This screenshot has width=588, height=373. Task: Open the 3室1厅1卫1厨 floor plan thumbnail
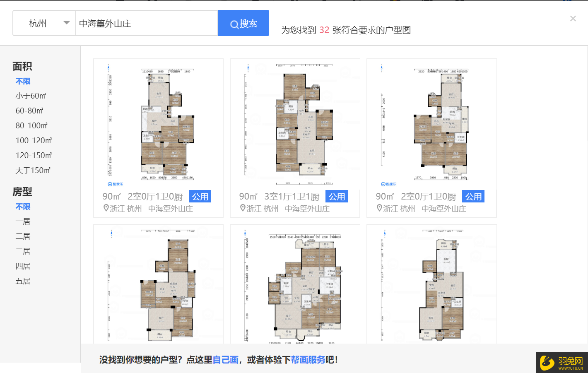coord(295,124)
